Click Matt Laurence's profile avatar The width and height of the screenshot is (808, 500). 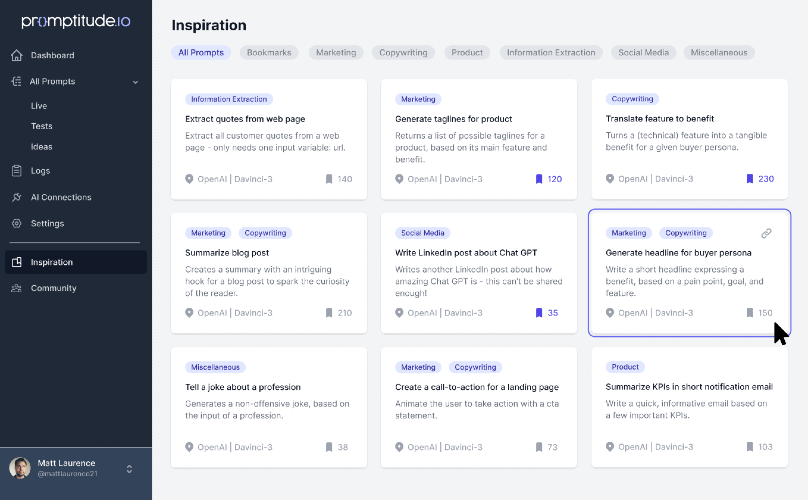[x=20, y=468]
